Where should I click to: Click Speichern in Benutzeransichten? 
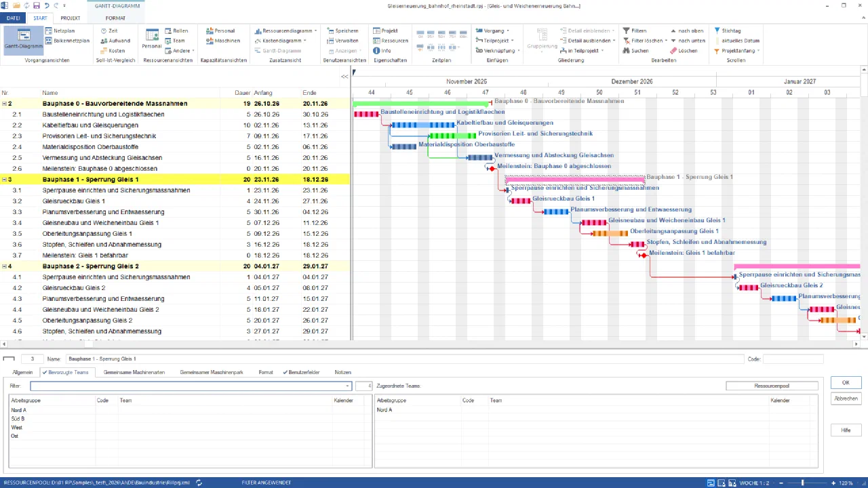pos(342,30)
